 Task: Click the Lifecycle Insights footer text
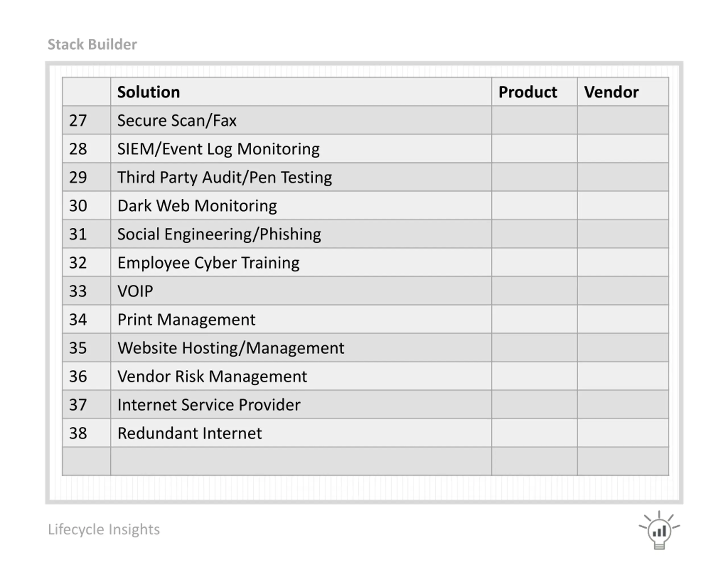[104, 529]
